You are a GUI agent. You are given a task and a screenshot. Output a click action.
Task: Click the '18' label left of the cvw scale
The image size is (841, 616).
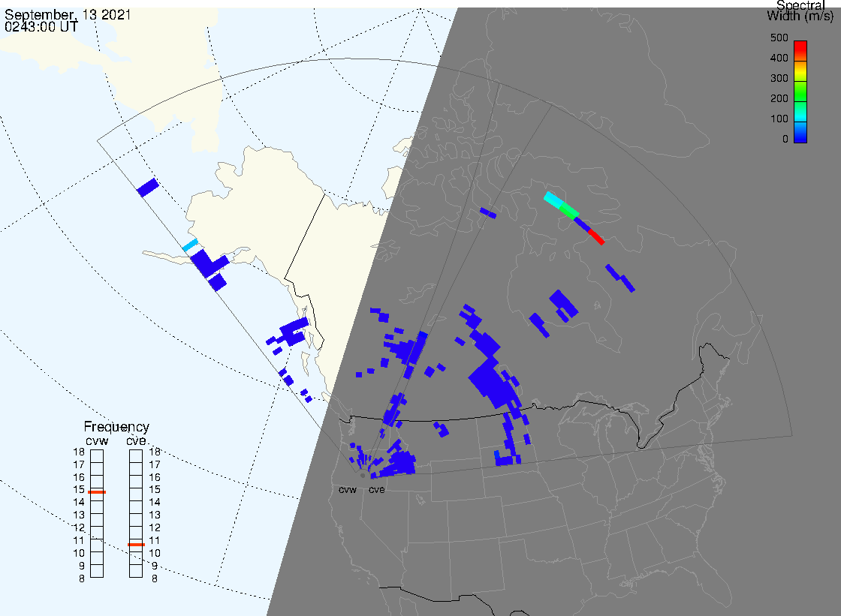[79, 452]
